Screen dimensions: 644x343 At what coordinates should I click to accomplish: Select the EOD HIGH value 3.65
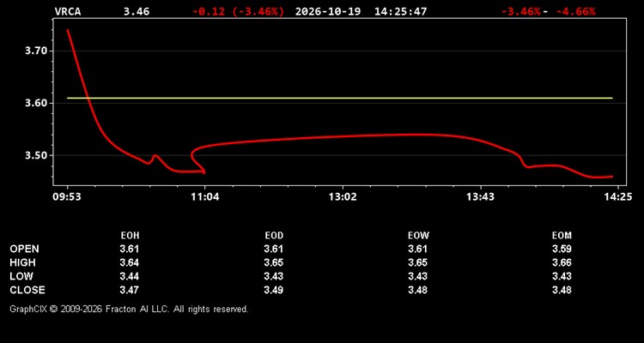pos(274,262)
